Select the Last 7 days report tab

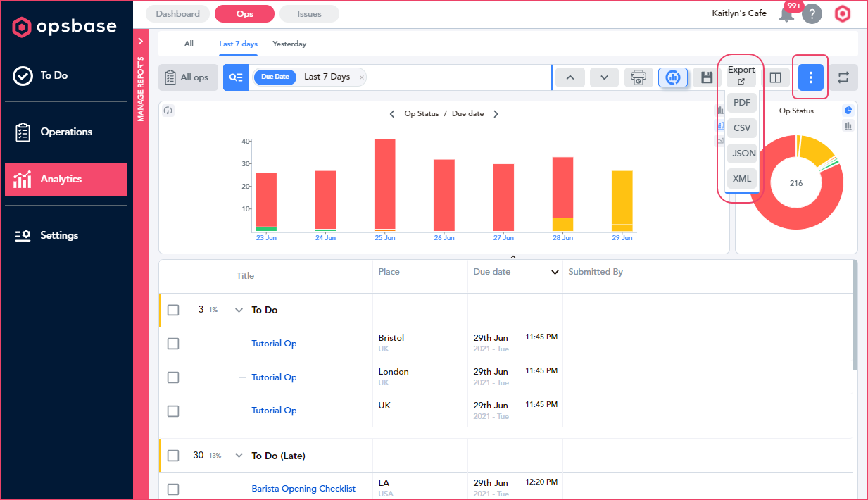[238, 44]
